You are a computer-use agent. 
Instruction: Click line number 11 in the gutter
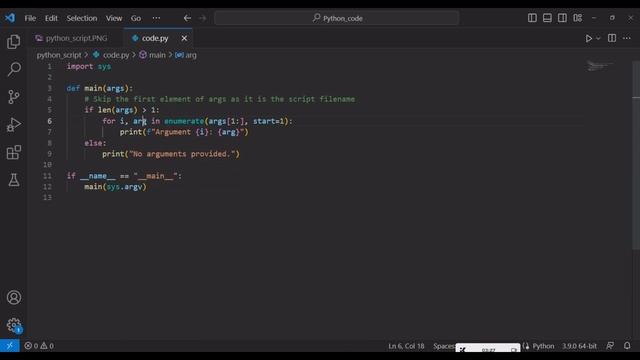tap(47, 176)
